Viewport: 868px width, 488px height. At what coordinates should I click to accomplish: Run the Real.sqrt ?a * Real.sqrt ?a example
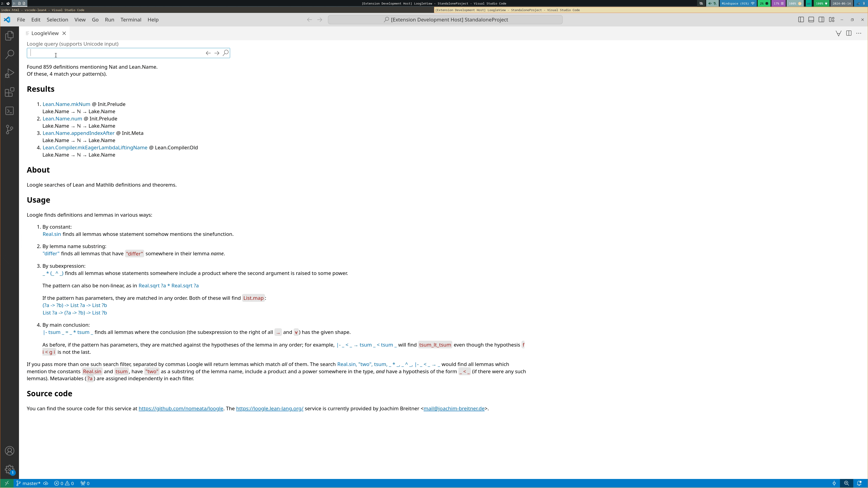(168, 286)
